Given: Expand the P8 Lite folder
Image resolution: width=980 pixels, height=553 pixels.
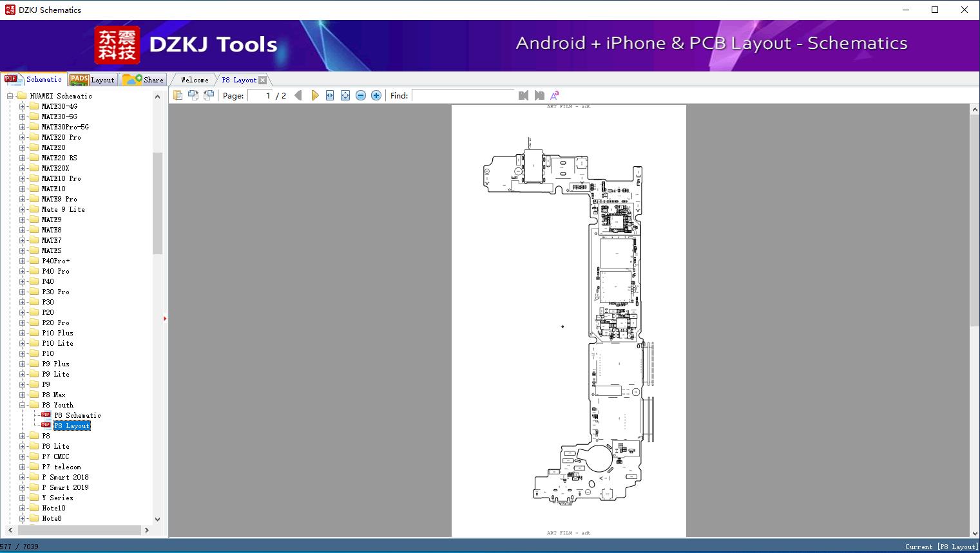Looking at the screenshot, I should point(22,446).
